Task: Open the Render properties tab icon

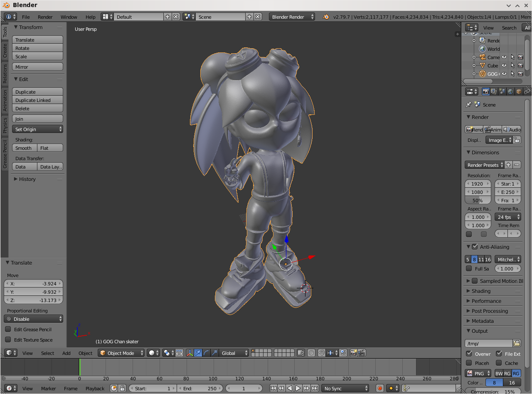Action: point(485,92)
